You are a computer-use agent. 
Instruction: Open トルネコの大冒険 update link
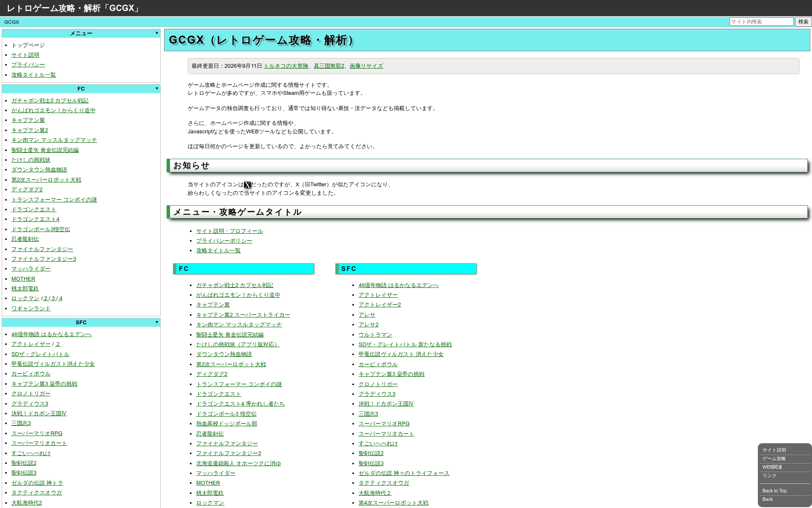tap(286, 66)
